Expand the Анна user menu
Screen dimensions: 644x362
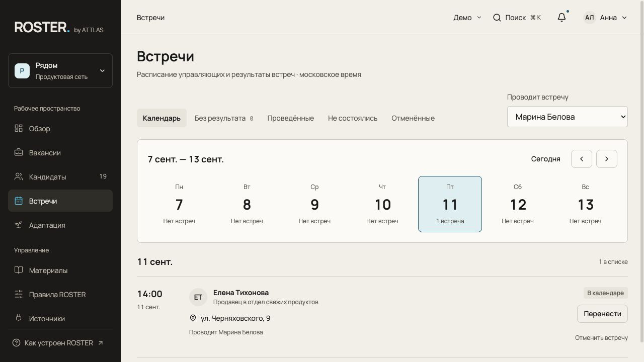click(605, 18)
